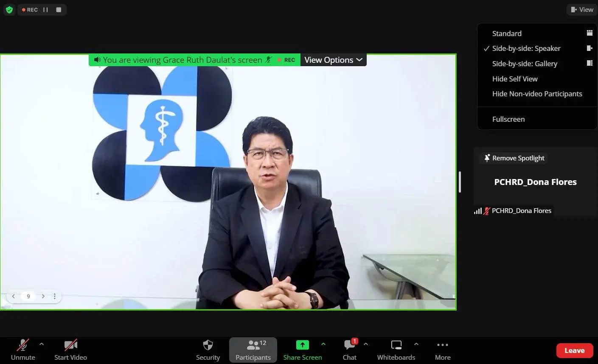Start Video with the camera button

(70, 350)
